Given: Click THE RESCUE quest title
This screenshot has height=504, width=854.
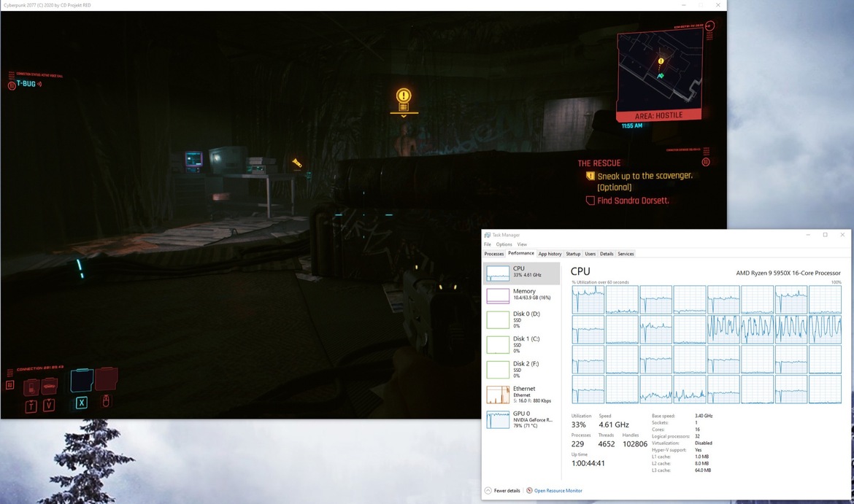Looking at the screenshot, I should [599, 163].
